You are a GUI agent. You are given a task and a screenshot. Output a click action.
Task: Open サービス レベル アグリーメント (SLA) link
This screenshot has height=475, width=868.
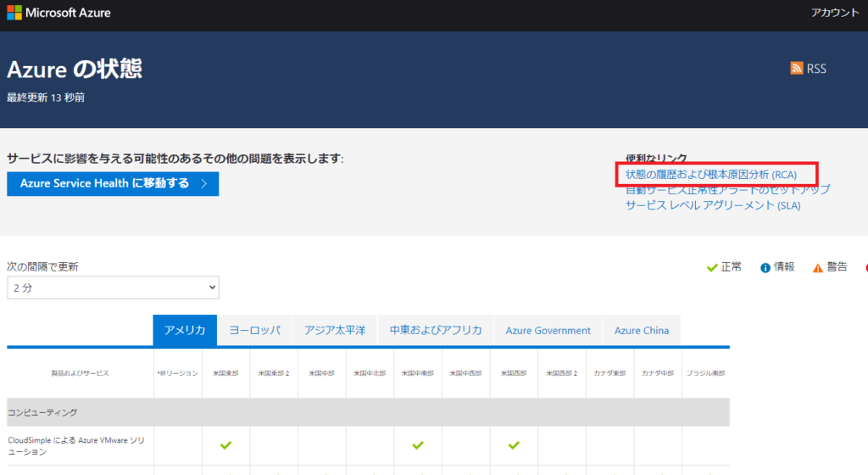pos(713,205)
